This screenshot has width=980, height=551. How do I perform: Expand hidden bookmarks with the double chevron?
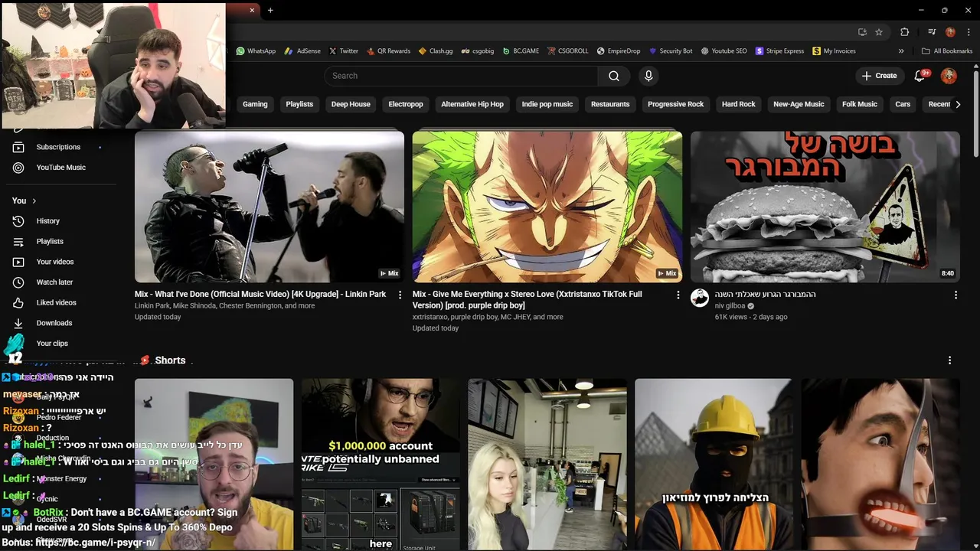[901, 51]
